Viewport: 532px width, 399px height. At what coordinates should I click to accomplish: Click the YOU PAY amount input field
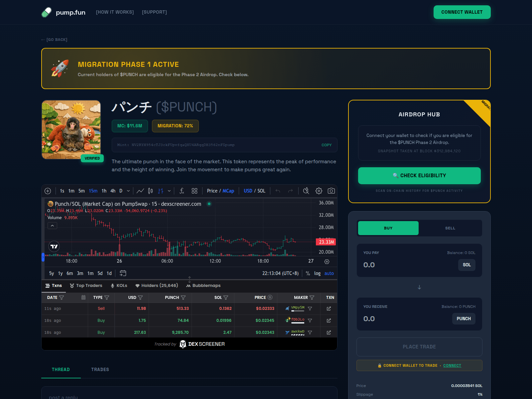[408, 265]
